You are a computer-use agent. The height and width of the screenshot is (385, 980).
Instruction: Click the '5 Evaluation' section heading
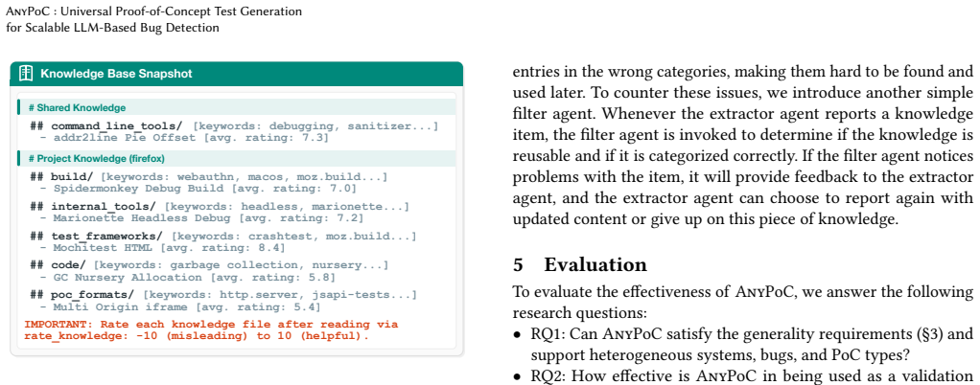pos(579,264)
